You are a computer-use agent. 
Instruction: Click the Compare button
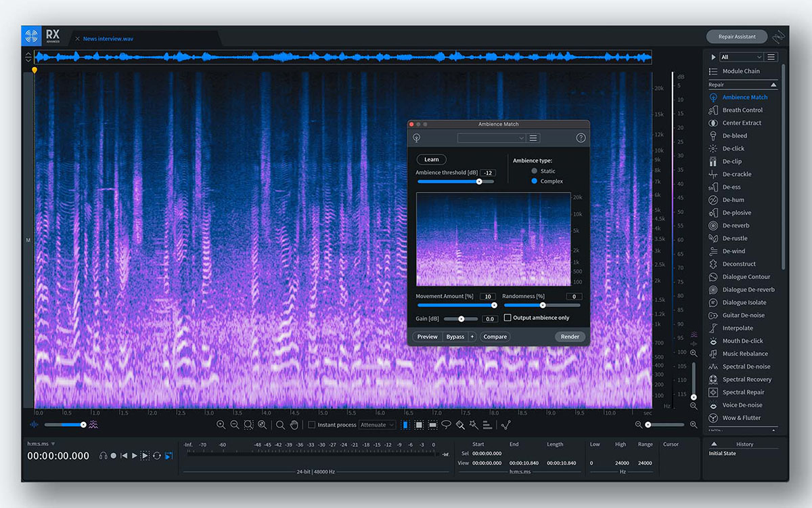495,337
